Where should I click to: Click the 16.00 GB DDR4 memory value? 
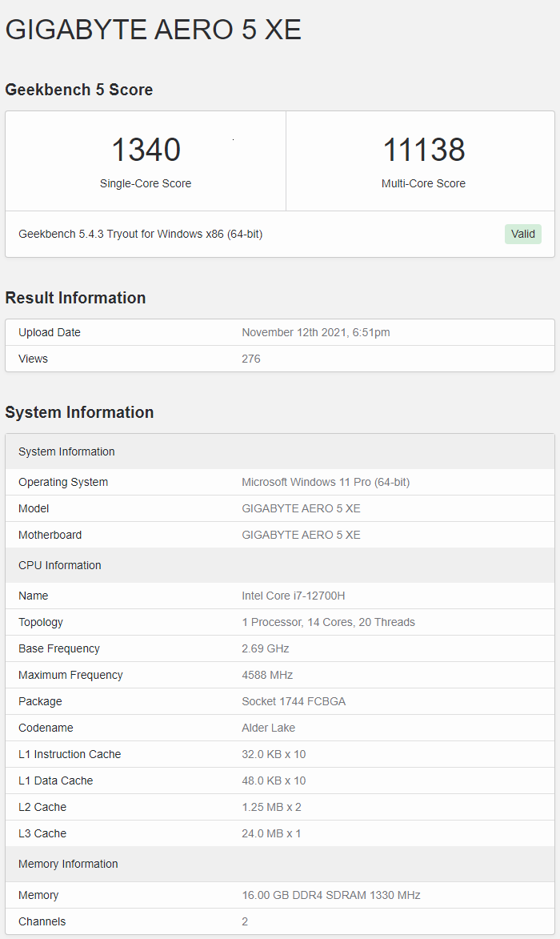(330, 895)
